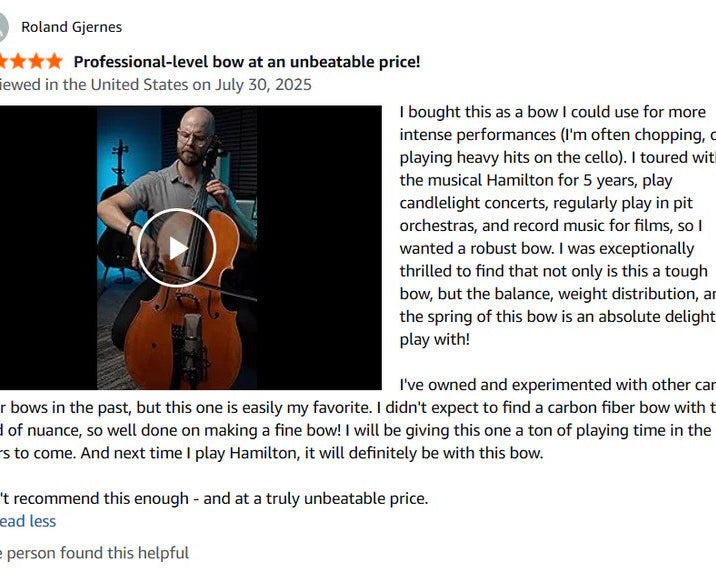The width and height of the screenshot is (716, 573).
Task: Open the 'Professional-level bow' review title
Action: [247, 61]
